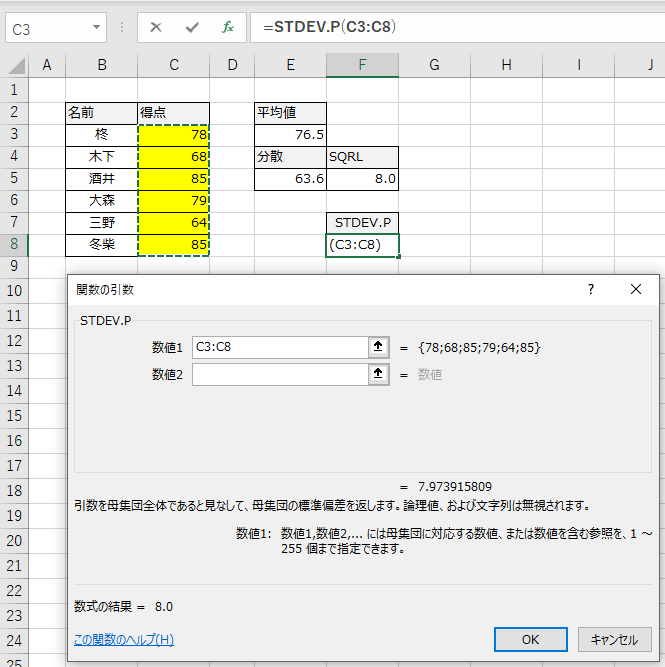The width and height of the screenshot is (665, 667).
Task: Select column A header
Action: tap(47, 66)
